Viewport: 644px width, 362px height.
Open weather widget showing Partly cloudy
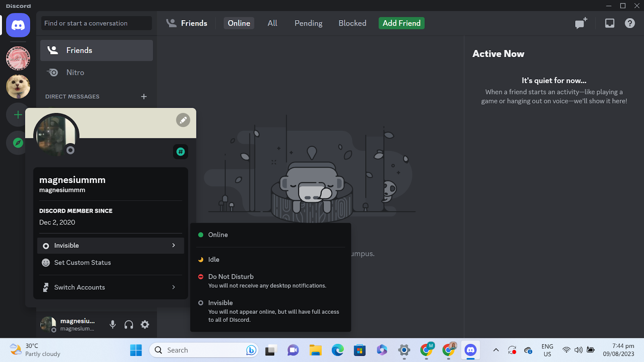pyautogui.click(x=35, y=350)
